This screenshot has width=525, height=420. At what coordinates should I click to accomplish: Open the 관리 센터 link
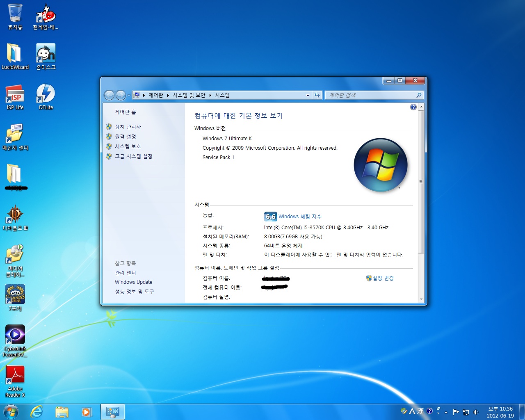pos(126,273)
